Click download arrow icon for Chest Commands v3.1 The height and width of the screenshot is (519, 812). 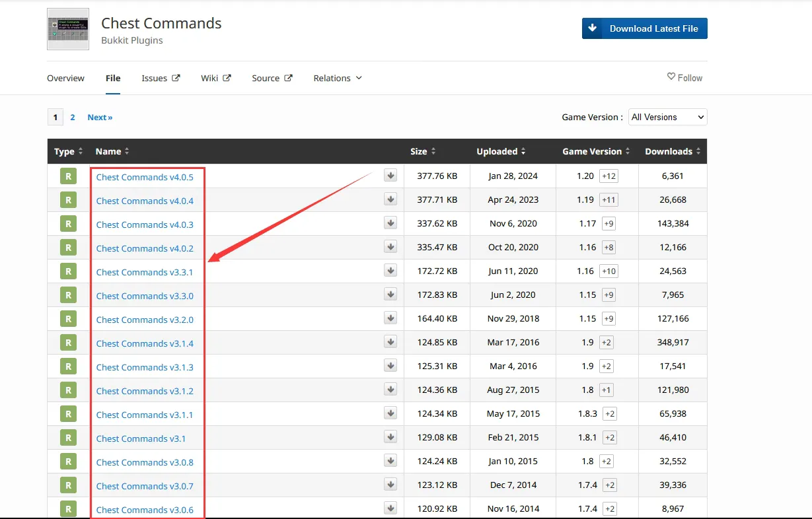390,437
